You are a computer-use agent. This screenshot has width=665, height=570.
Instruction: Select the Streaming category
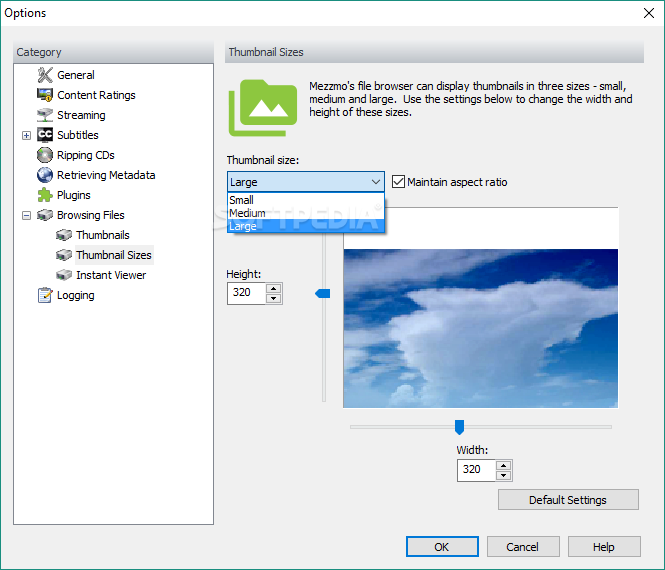[81, 115]
